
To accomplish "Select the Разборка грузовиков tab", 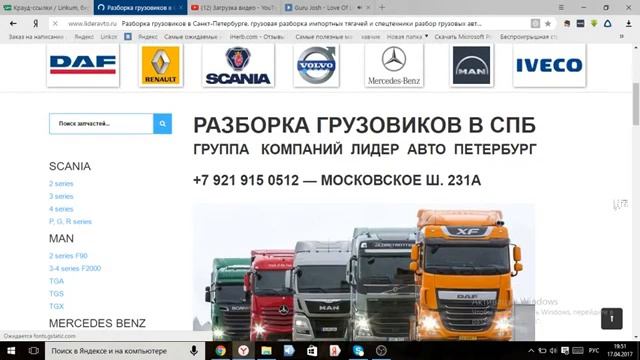I will click(x=140, y=7).
